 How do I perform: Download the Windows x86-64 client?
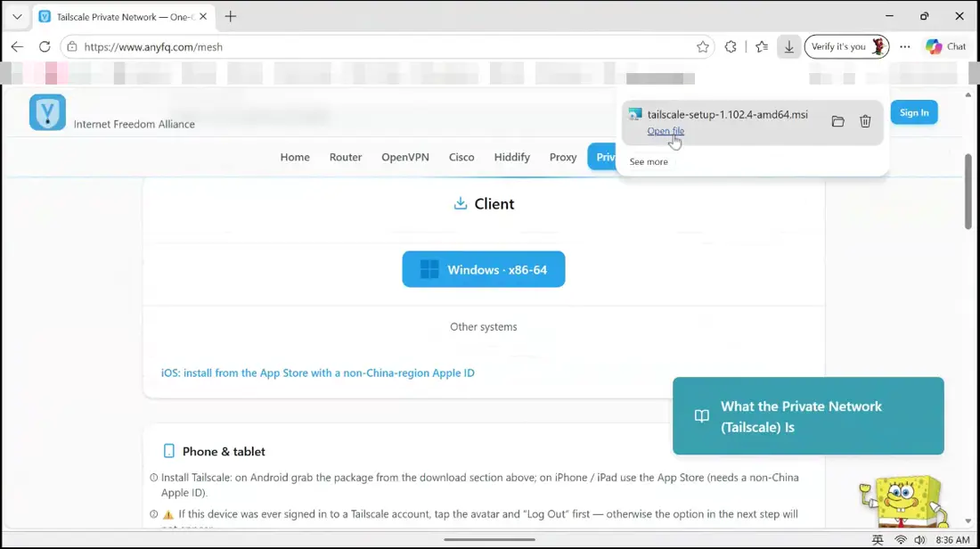(483, 269)
